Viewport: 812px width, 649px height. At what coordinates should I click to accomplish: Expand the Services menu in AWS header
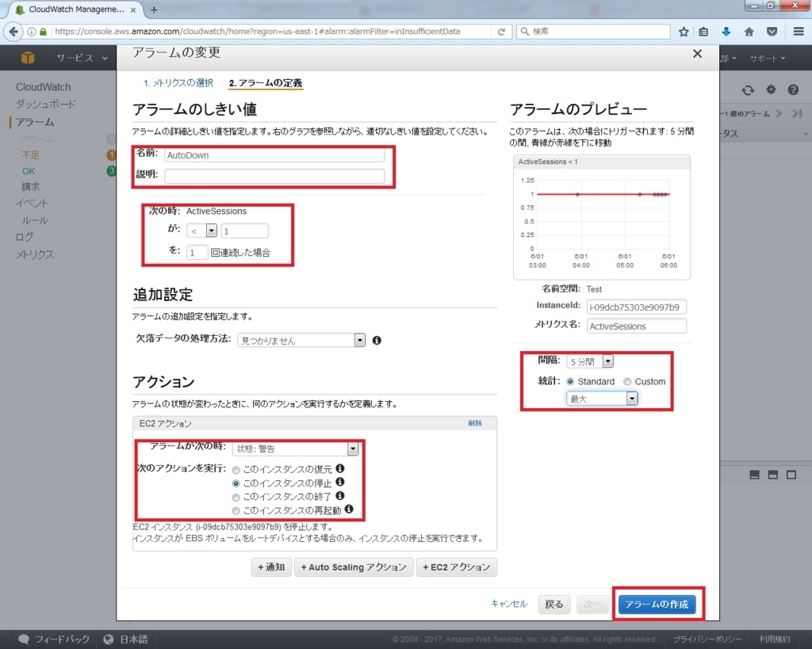click(82, 57)
